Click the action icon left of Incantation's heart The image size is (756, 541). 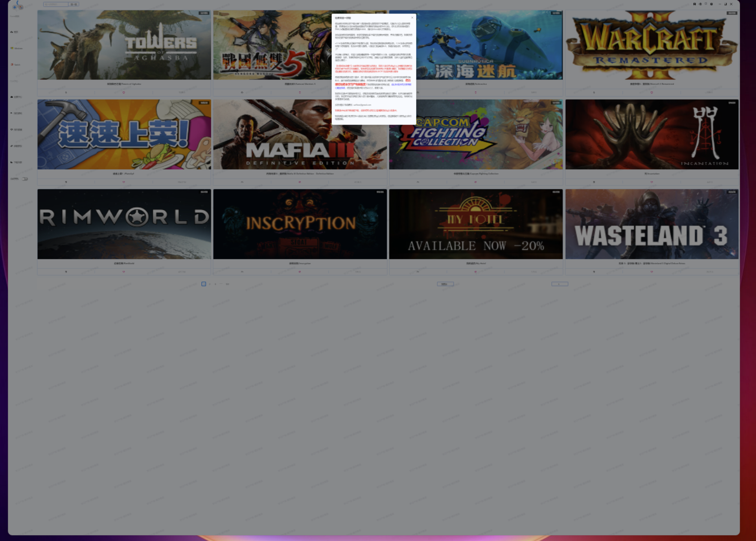594,182
